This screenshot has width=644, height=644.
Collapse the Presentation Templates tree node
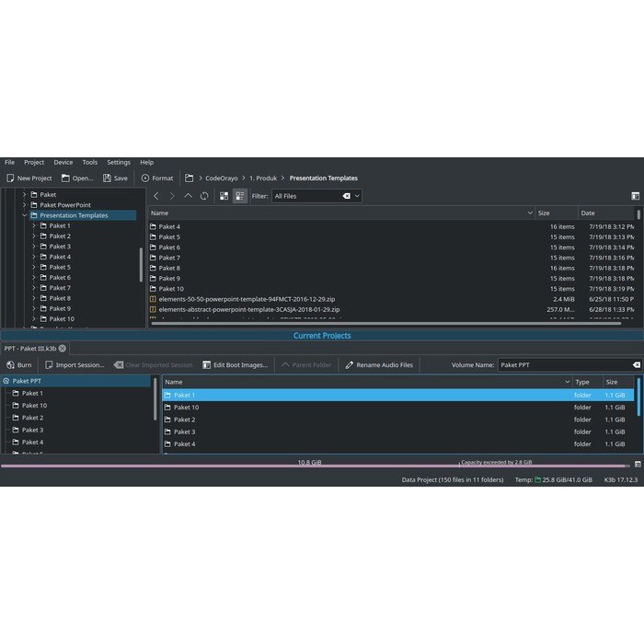25,215
